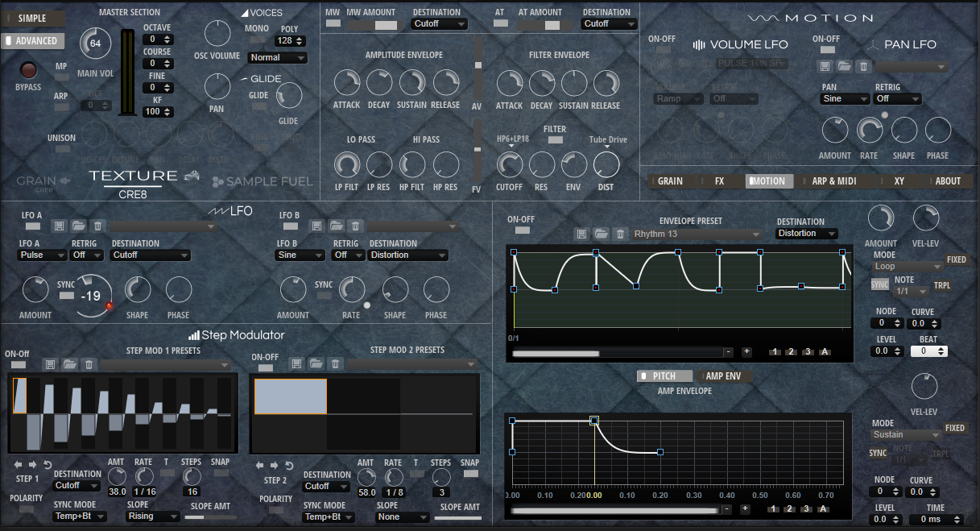The width and height of the screenshot is (980, 531).
Task: Shift Step 2 pattern right with arrow
Action: [x=274, y=465]
